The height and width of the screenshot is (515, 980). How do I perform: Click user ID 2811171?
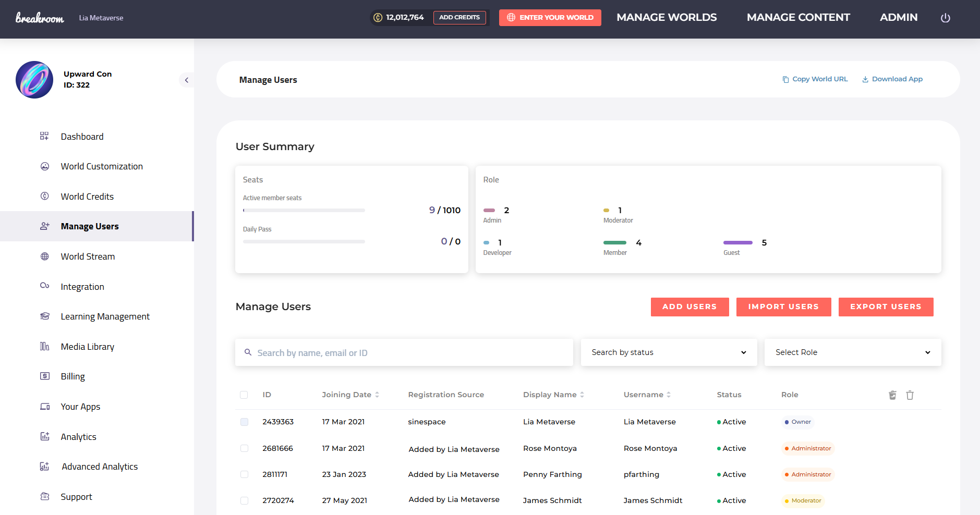(x=275, y=474)
